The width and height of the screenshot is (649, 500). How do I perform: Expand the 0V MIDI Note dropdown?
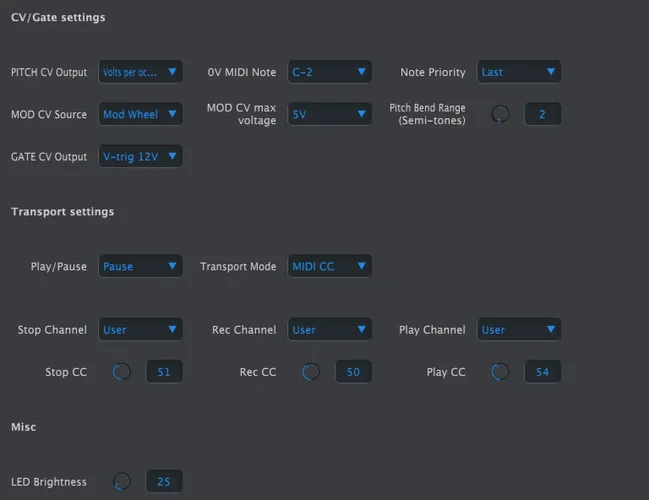(x=329, y=72)
